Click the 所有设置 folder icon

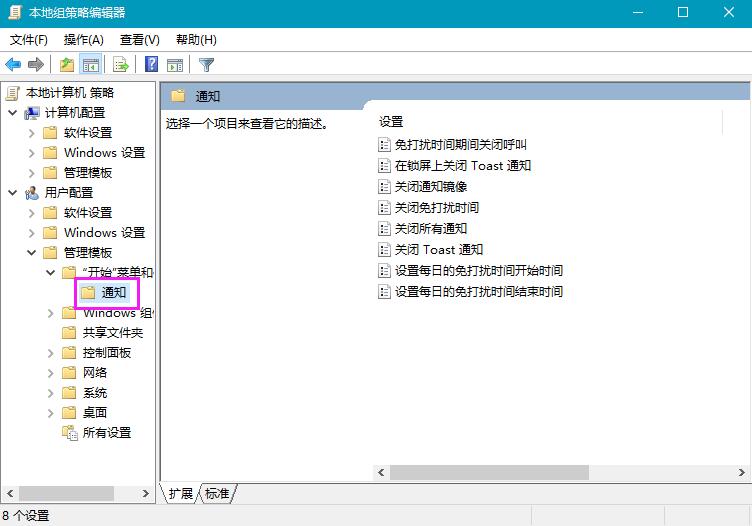pos(70,432)
